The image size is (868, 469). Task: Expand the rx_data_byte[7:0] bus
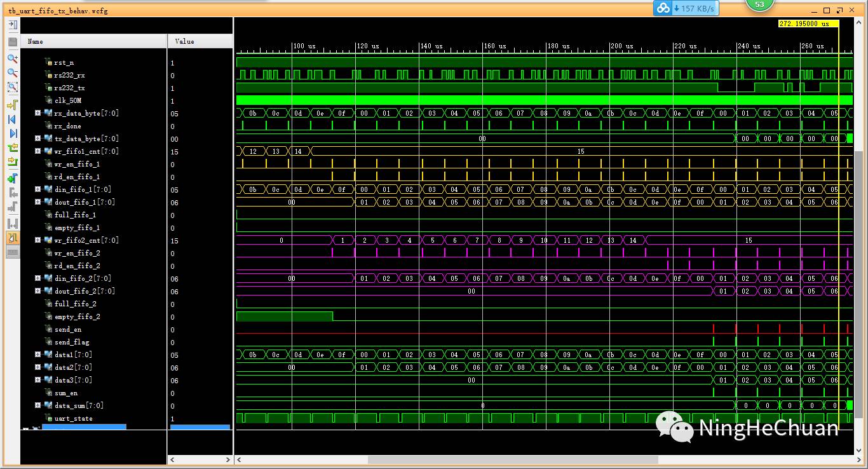tap(38, 113)
